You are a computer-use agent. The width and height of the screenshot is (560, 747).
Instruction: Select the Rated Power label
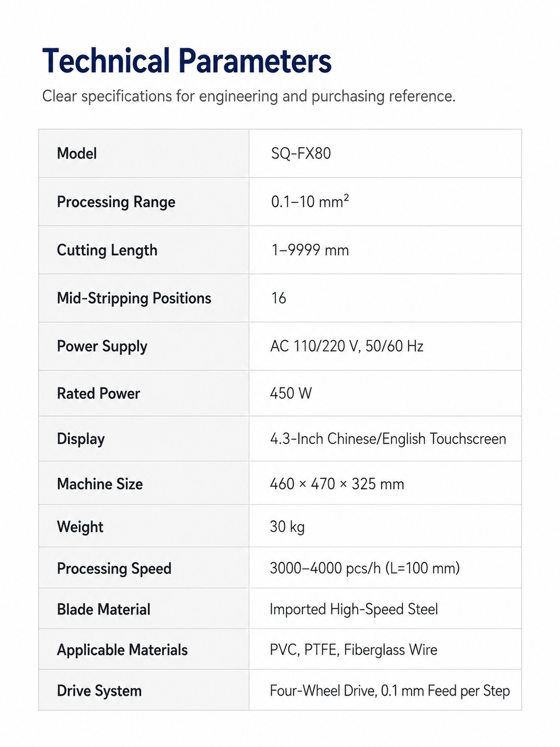pos(98,394)
